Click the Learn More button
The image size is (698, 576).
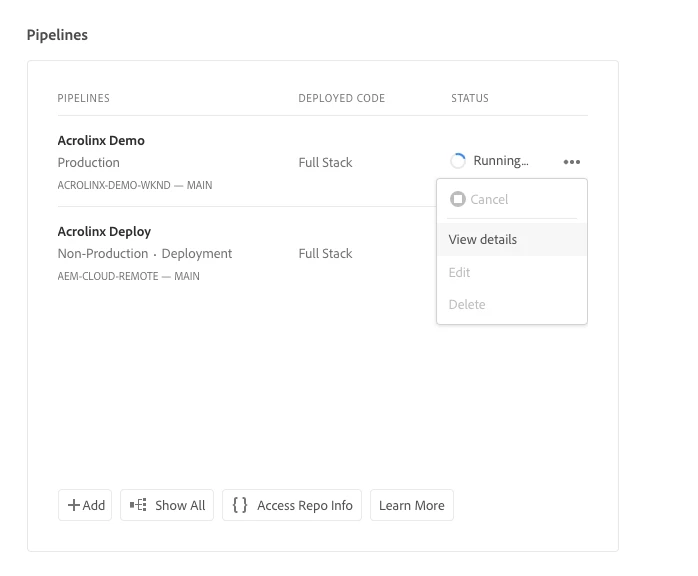click(x=412, y=505)
